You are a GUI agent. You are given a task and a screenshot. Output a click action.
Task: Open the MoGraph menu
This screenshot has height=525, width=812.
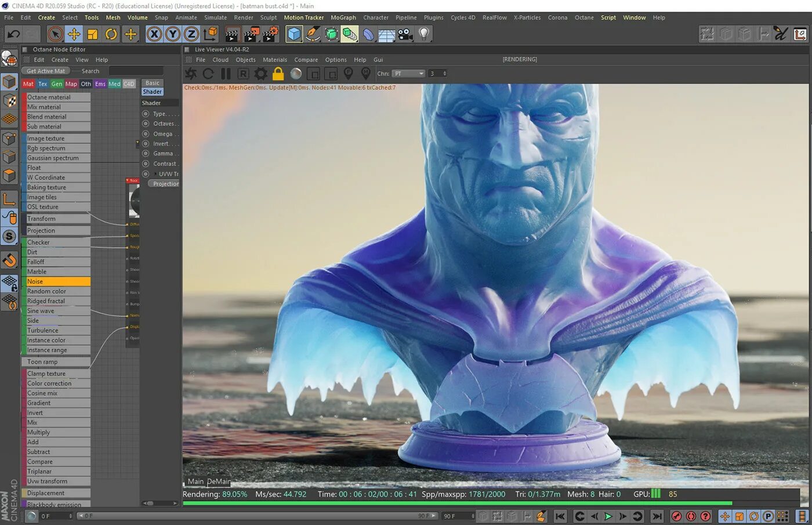[343, 17]
